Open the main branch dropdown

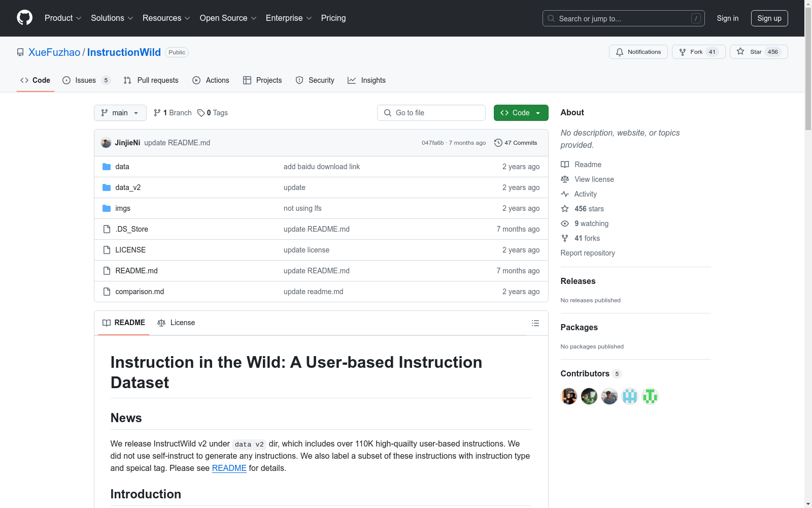click(120, 113)
